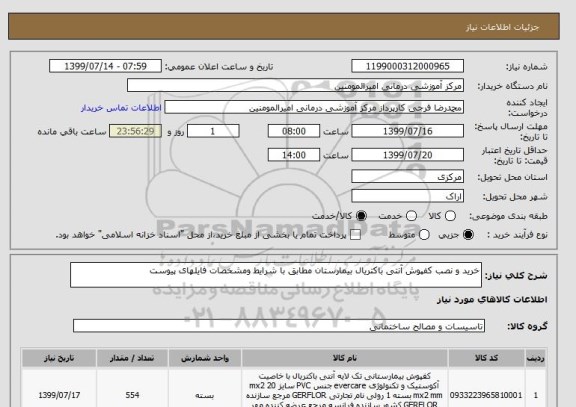Click the validity time field 14:00

[294, 155]
